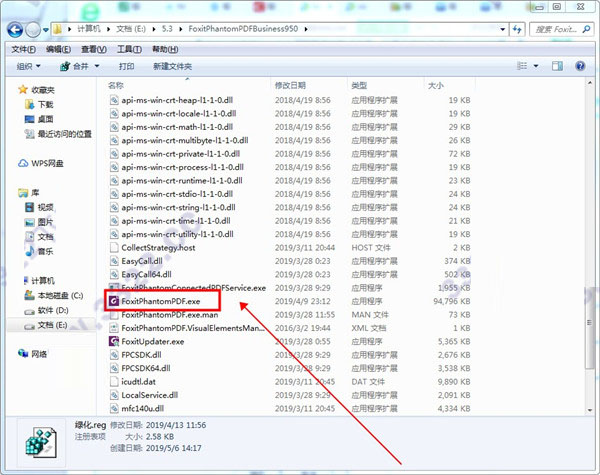Viewport: 600px width, 475px height.
Task: Open the 下载 folder in favorites
Action: [39, 104]
